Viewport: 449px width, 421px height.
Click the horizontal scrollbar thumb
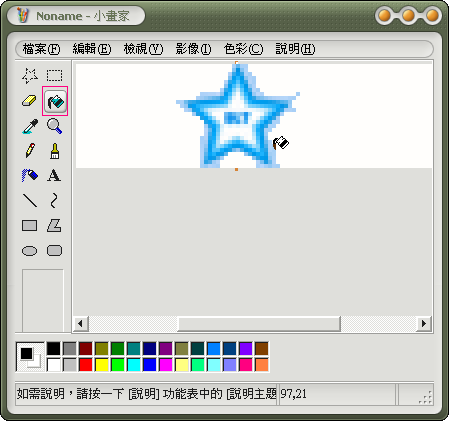tap(259, 323)
